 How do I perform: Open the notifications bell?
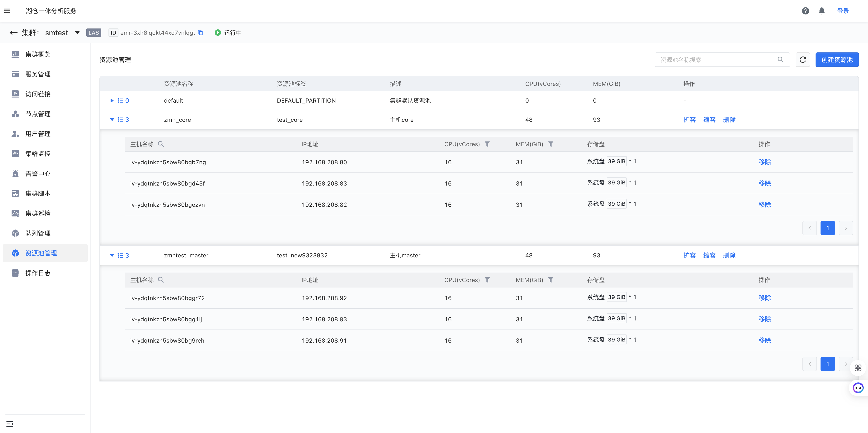coord(821,11)
